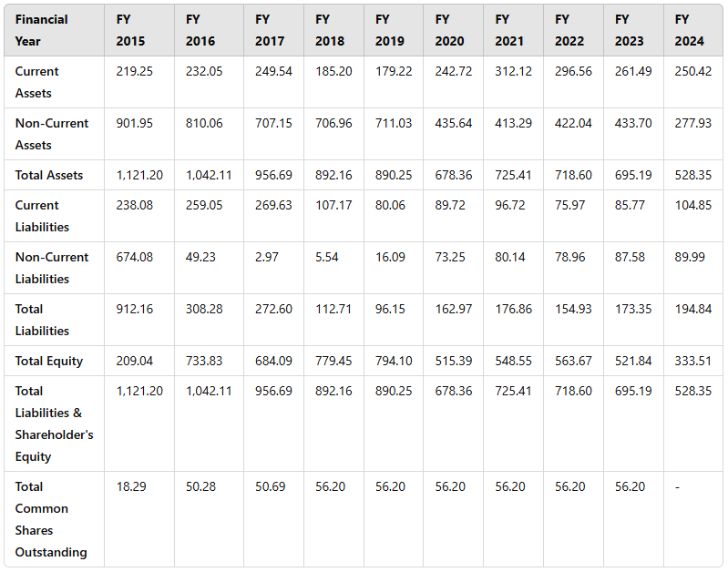Select the Total Equity row label
728x572 pixels.
click(49, 362)
